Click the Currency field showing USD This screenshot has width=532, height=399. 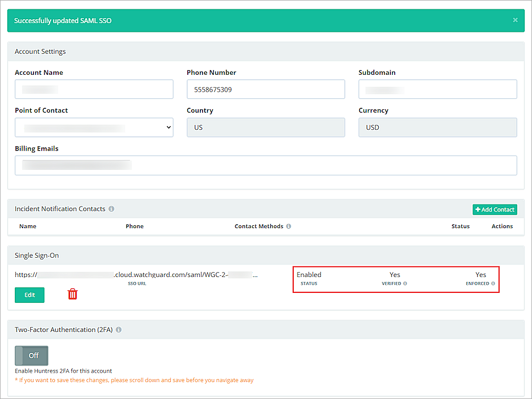pyautogui.click(x=438, y=127)
